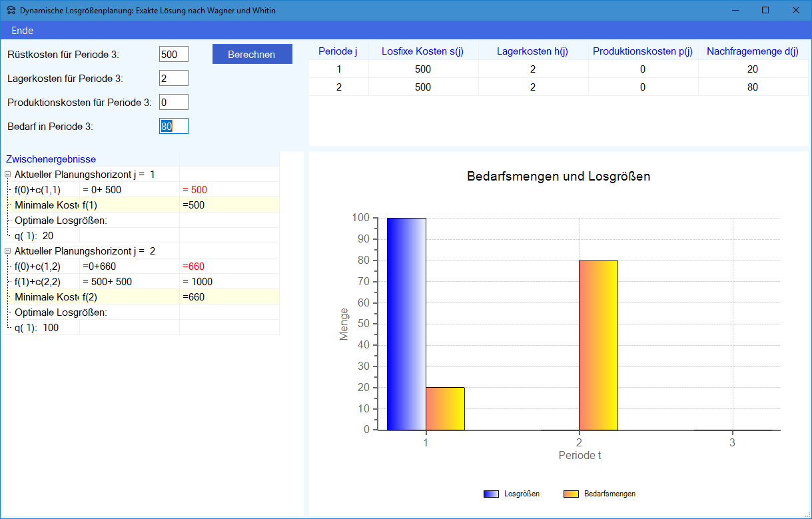Sort by Losfixe Kosten s(j) header
Viewport: 812px width, 519px height.
(422, 51)
